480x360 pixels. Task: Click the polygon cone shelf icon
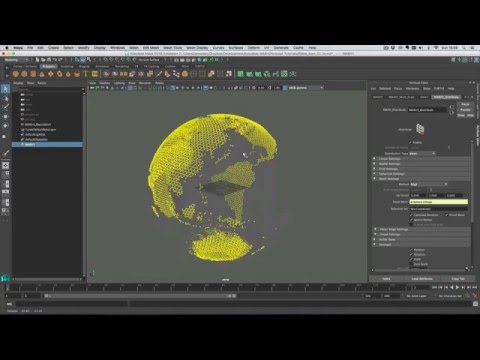click(x=42, y=74)
